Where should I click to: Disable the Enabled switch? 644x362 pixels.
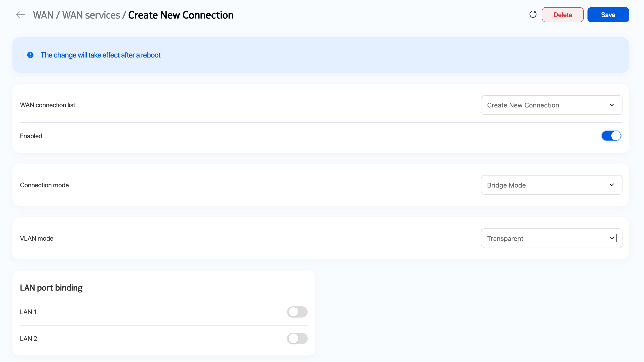click(611, 136)
